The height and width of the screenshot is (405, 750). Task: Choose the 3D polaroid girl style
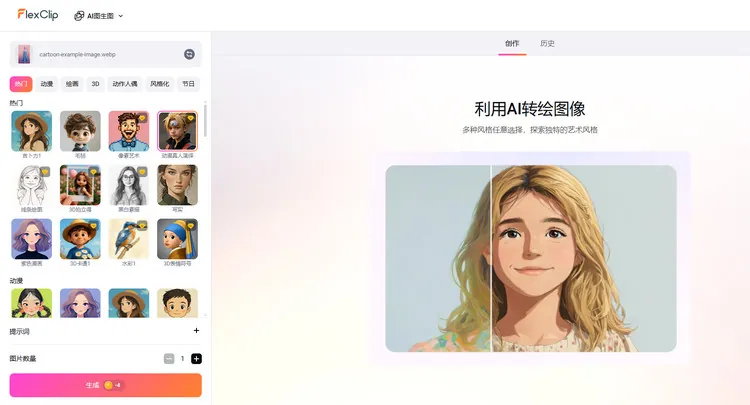80,186
